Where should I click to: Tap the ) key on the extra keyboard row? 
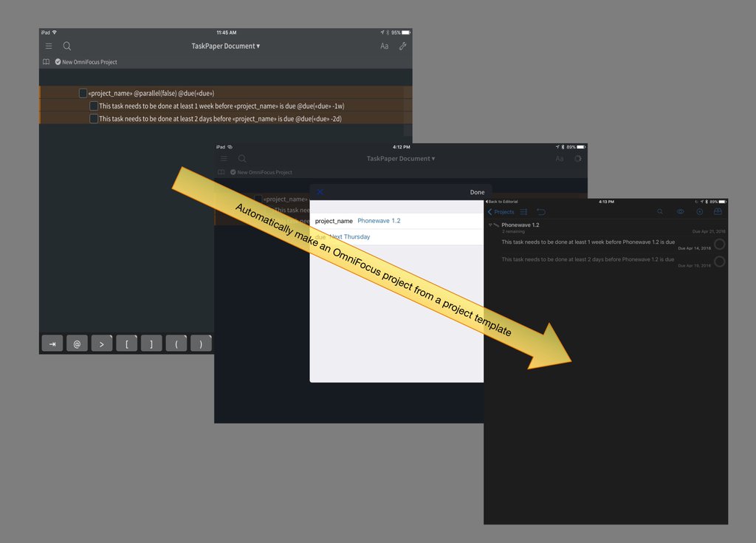(201, 344)
